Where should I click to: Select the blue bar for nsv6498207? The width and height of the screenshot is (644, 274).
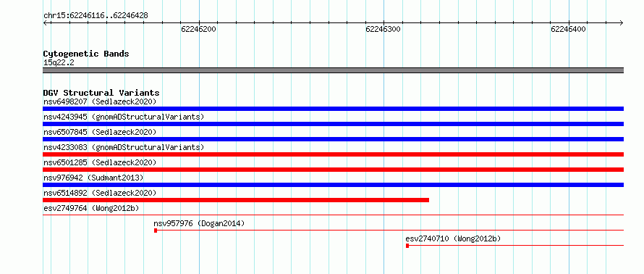[x=334, y=109]
